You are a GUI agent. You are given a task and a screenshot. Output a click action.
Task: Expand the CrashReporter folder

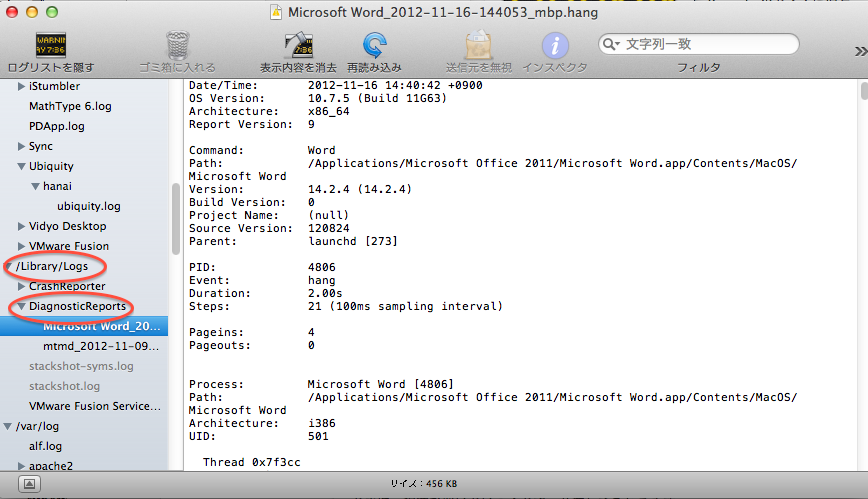[21, 286]
